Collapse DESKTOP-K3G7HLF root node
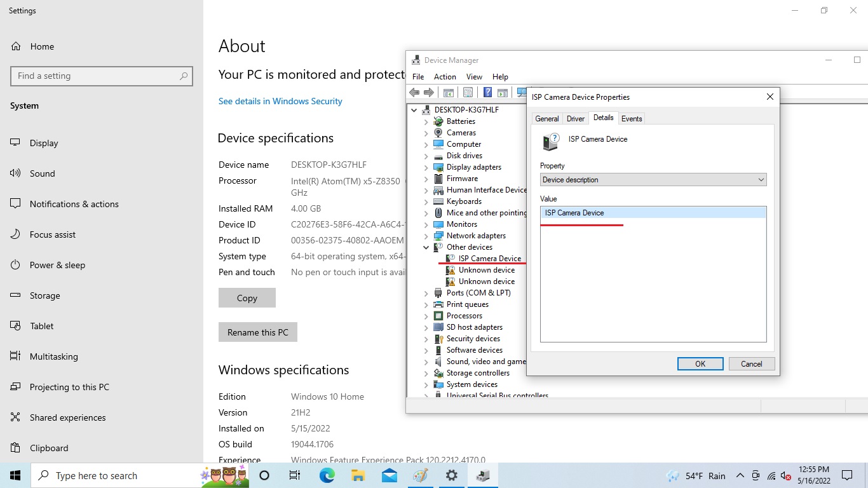 [x=414, y=110]
